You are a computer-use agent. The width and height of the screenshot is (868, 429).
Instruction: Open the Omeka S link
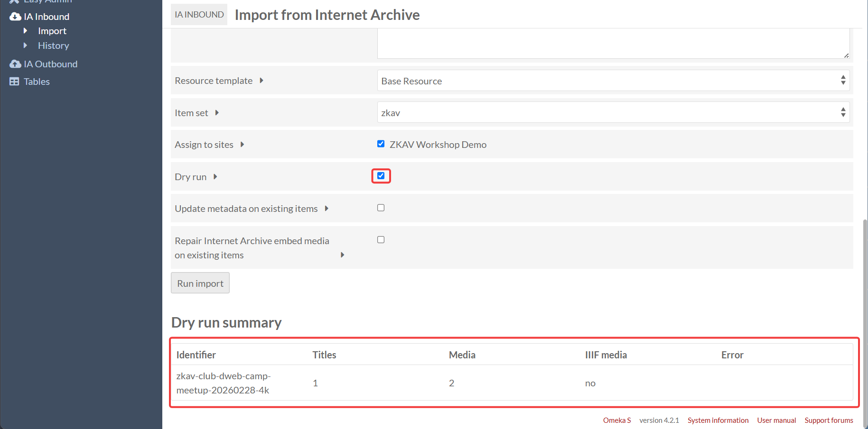pos(617,420)
